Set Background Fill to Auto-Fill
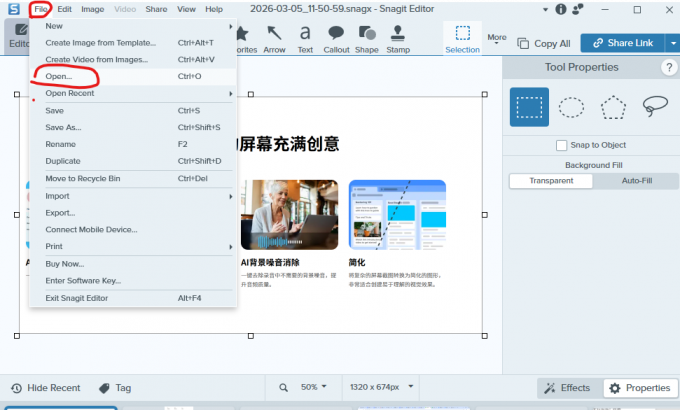The height and width of the screenshot is (410, 680). click(636, 181)
